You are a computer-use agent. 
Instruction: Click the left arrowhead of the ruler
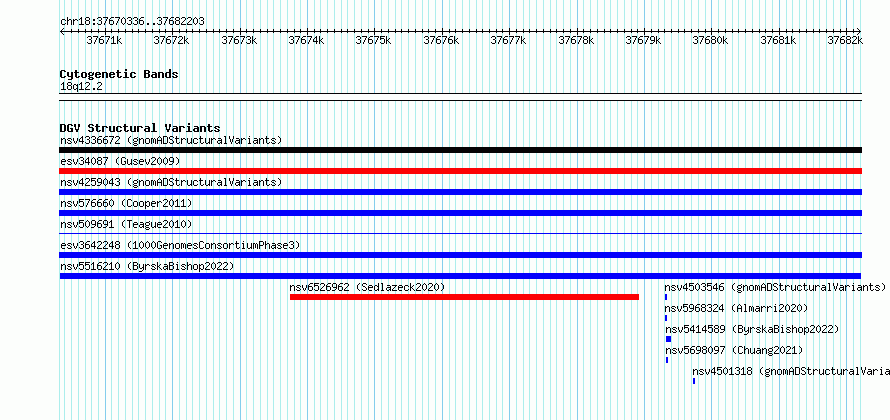62,31
